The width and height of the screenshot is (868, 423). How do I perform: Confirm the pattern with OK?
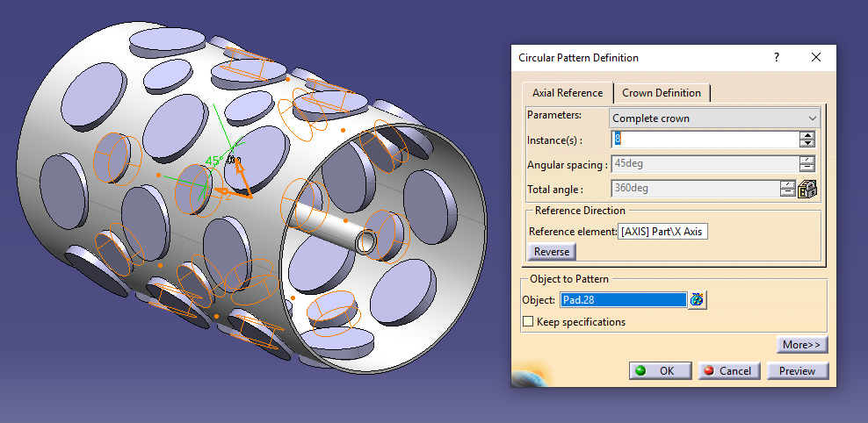(661, 370)
